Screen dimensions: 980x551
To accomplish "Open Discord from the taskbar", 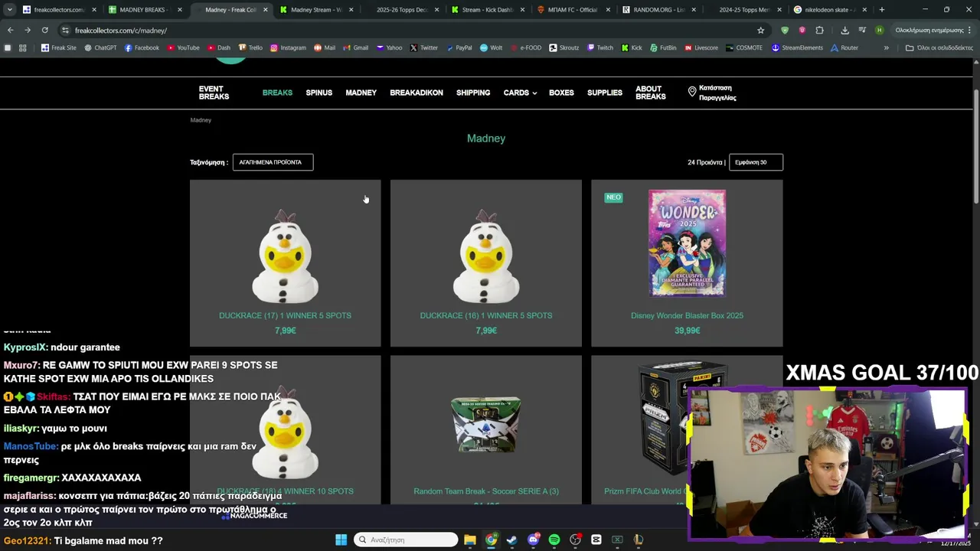I will (533, 540).
